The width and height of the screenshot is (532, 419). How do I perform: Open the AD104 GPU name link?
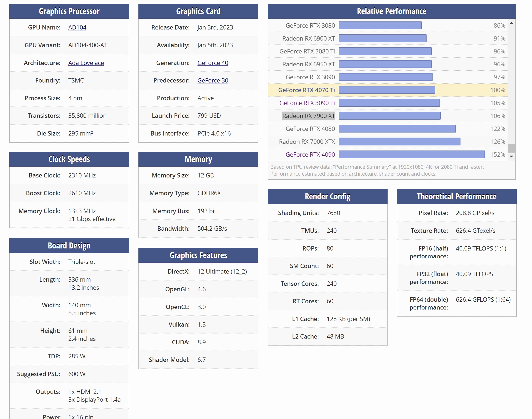77,27
